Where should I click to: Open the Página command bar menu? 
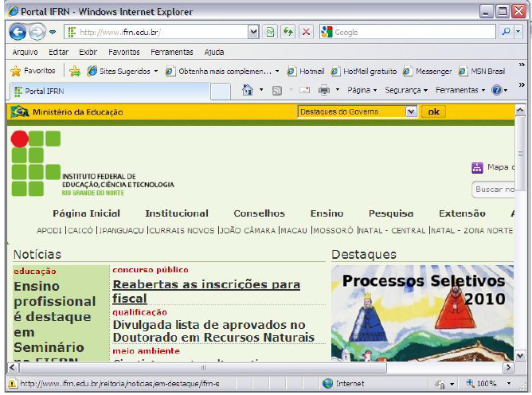[x=362, y=90]
